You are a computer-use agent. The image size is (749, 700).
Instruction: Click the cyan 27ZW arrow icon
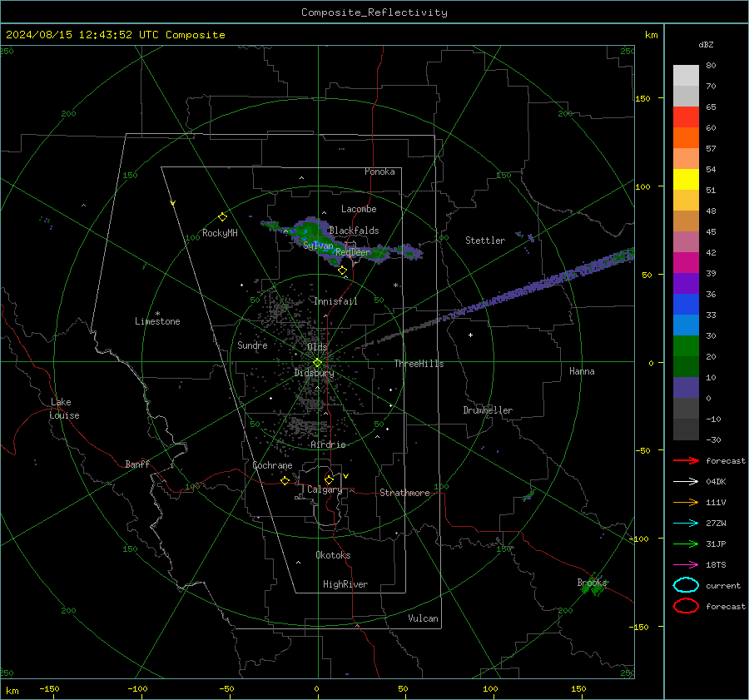coord(686,524)
